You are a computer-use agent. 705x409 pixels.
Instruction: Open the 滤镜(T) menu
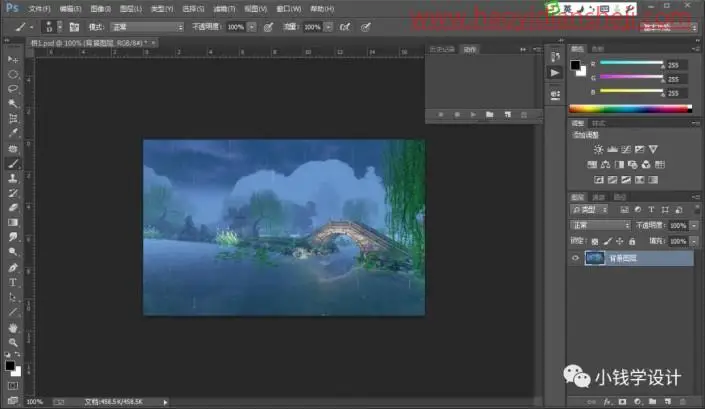(224, 9)
